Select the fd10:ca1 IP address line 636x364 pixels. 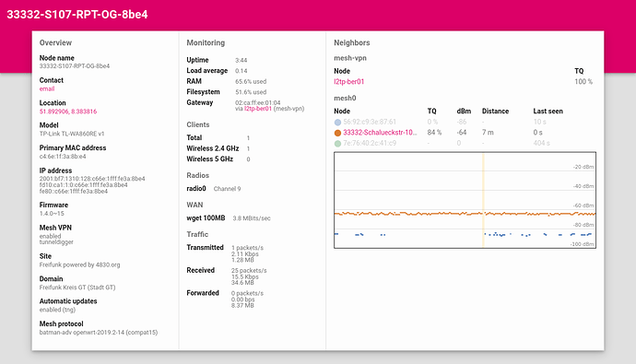(83, 185)
